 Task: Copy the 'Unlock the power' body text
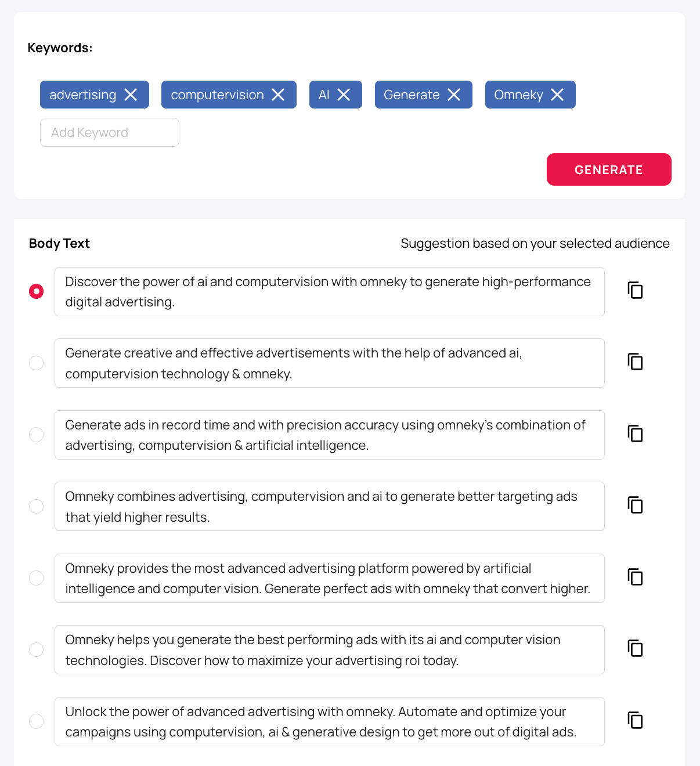point(636,721)
